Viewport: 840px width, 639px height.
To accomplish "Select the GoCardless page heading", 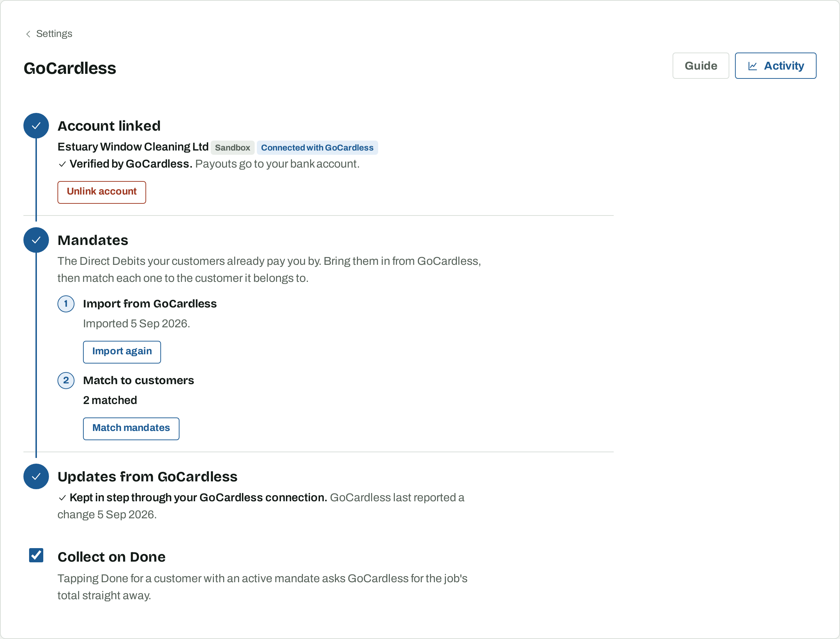I will point(70,69).
